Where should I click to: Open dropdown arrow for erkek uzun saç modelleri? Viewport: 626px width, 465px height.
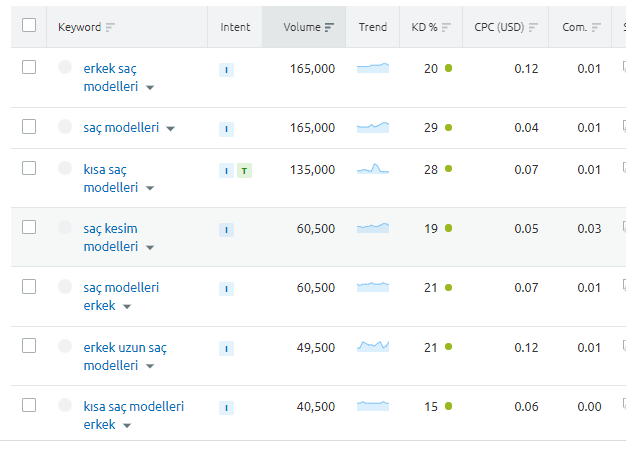[150, 366]
